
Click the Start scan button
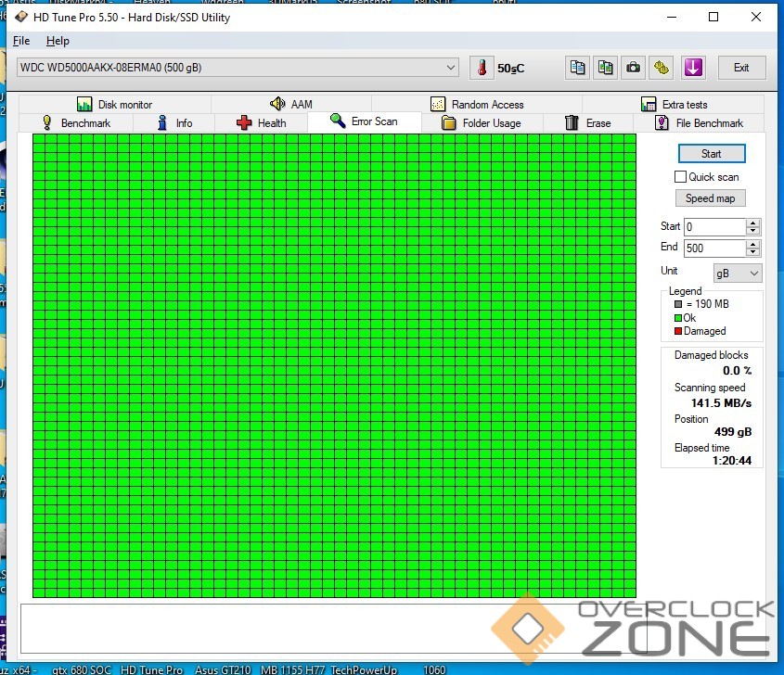coord(712,153)
